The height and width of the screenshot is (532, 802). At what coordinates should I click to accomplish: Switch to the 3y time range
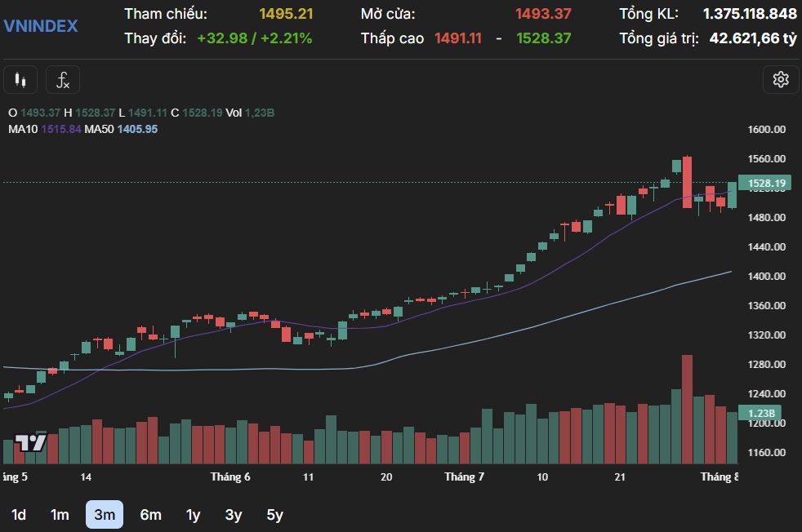234,515
